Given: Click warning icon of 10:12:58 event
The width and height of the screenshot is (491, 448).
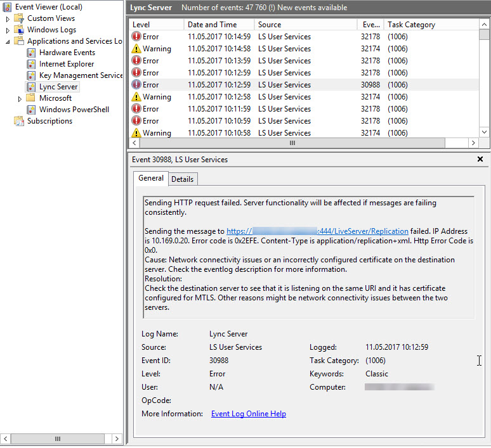Looking at the screenshot, I should (x=136, y=97).
